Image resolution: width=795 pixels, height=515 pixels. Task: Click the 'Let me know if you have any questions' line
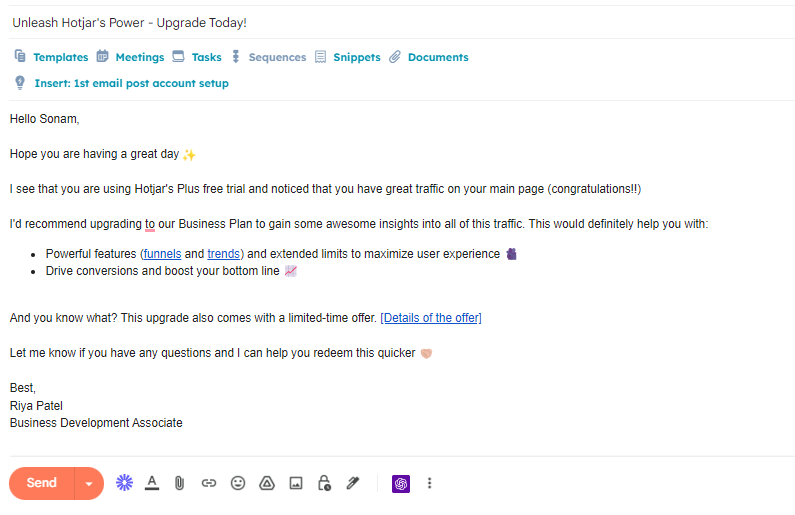tap(212, 353)
